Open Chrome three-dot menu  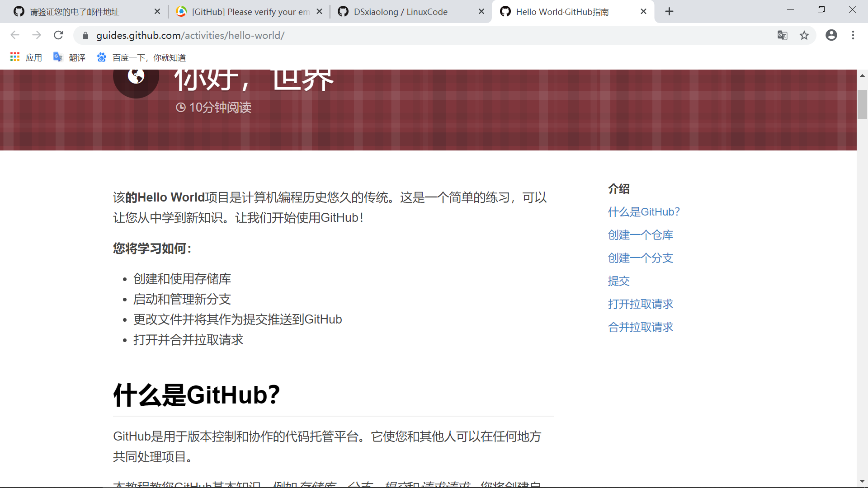(x=853, y=35)
